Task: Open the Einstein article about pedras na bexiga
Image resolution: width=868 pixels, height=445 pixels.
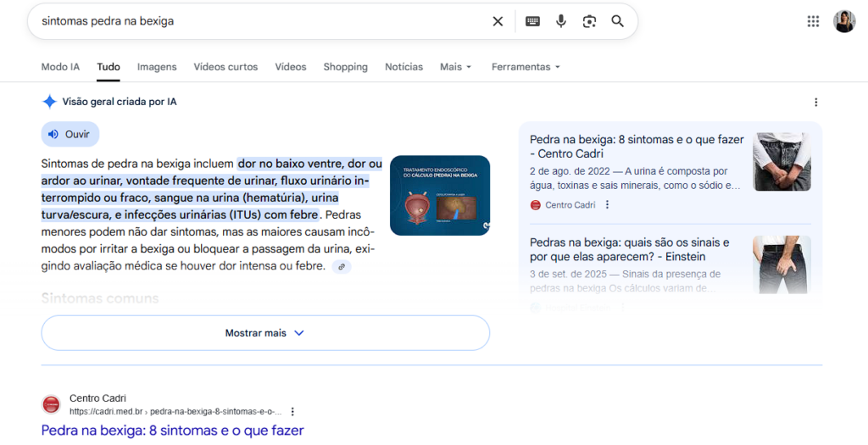Action: [x=629, y=249]
